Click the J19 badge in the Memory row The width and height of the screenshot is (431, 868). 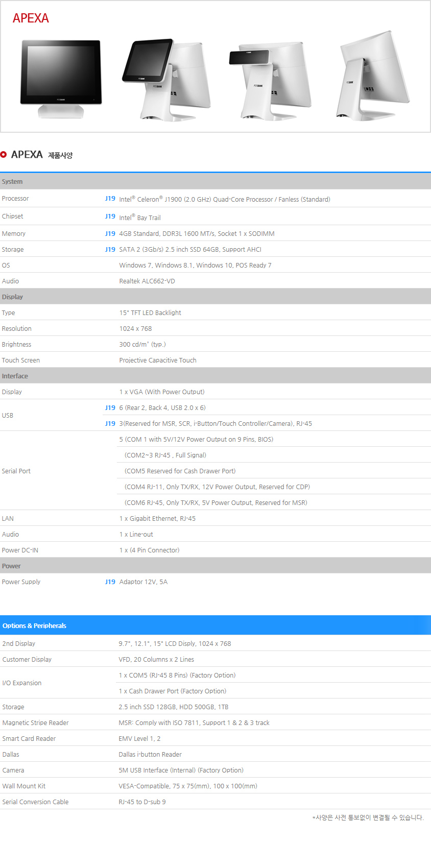click(x=110, y=234)
